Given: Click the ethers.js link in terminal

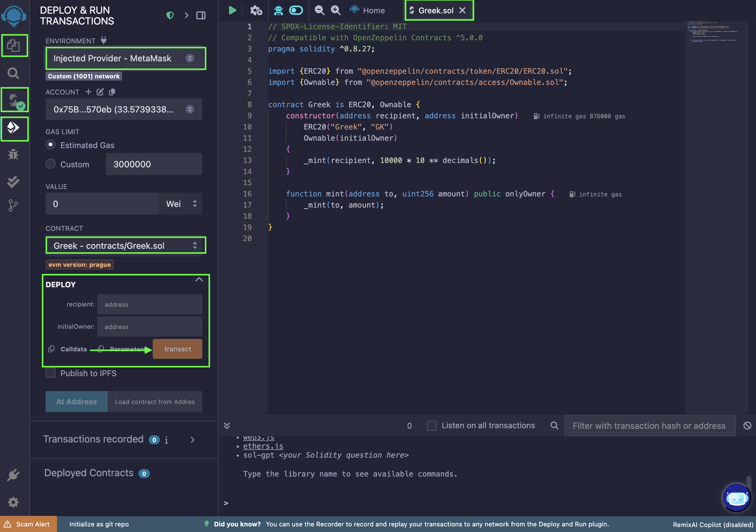Looking at the screenshot, I should [263, 446].
